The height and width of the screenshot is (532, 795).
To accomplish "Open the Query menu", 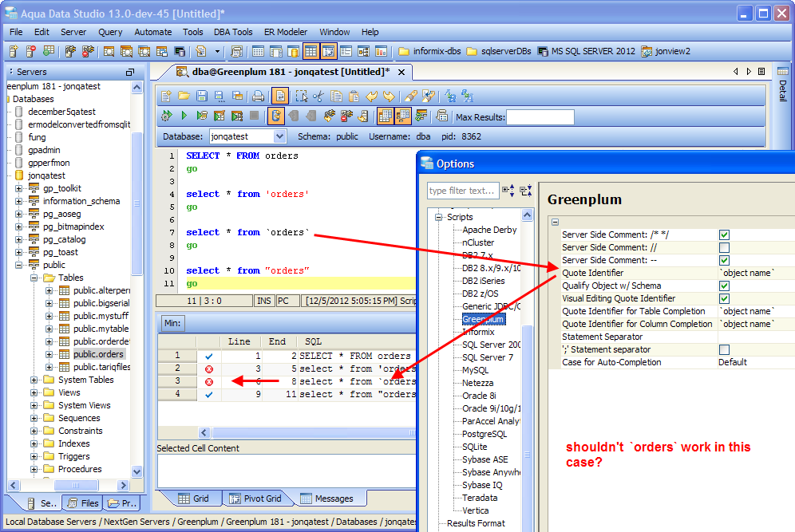I will click(110, 32).
